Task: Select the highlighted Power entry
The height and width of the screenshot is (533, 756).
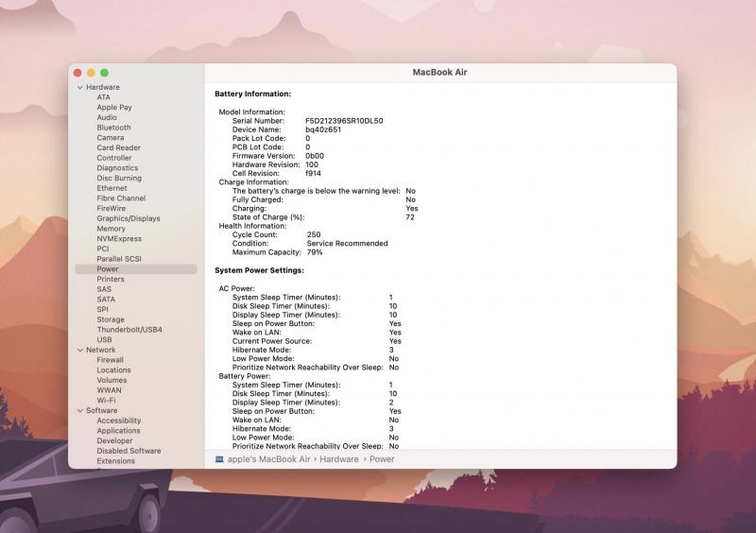Action: pos(136,269)
